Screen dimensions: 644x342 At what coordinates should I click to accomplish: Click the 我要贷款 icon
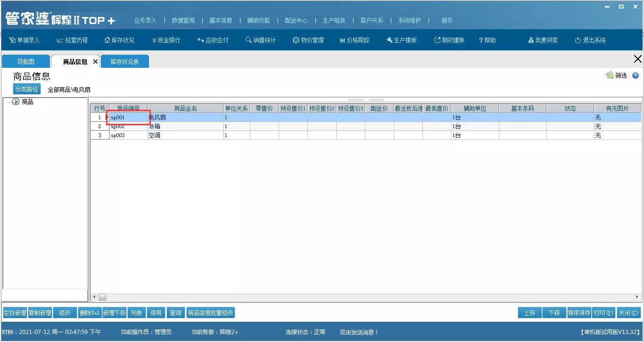(543, 40)
